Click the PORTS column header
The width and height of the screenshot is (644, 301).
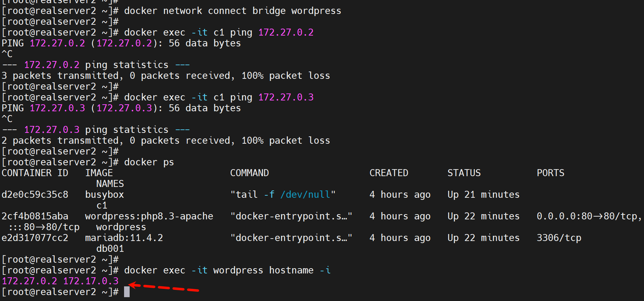pos(550,173)
